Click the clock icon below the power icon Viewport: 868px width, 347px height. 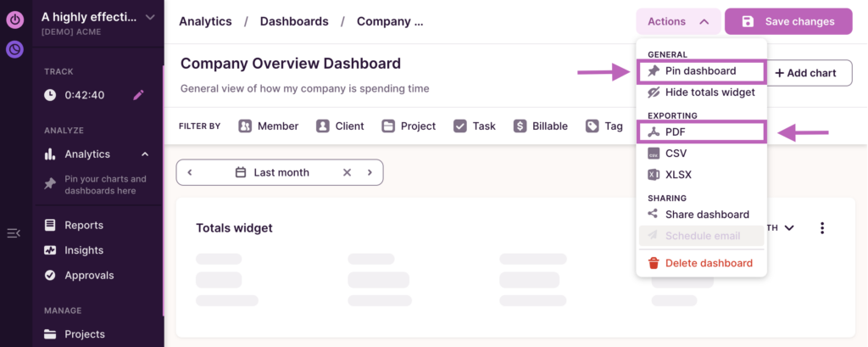(15, 49)
